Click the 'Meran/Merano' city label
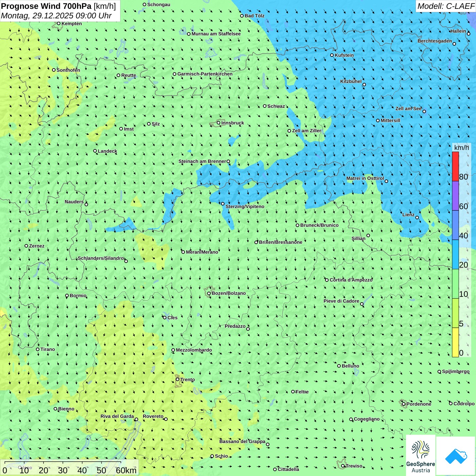This screenshot has width=476, height=476. click(202, 252)
